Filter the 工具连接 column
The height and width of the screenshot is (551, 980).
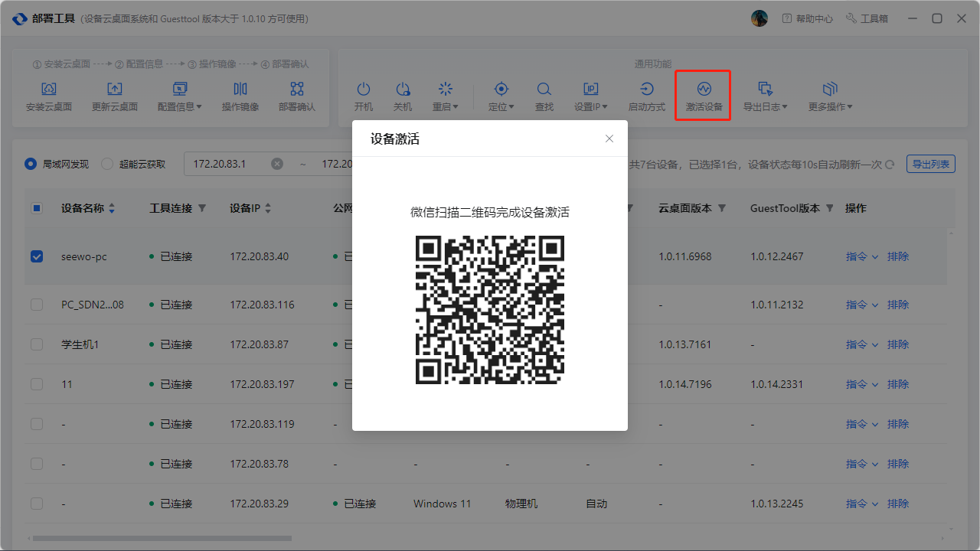point(202,208)
